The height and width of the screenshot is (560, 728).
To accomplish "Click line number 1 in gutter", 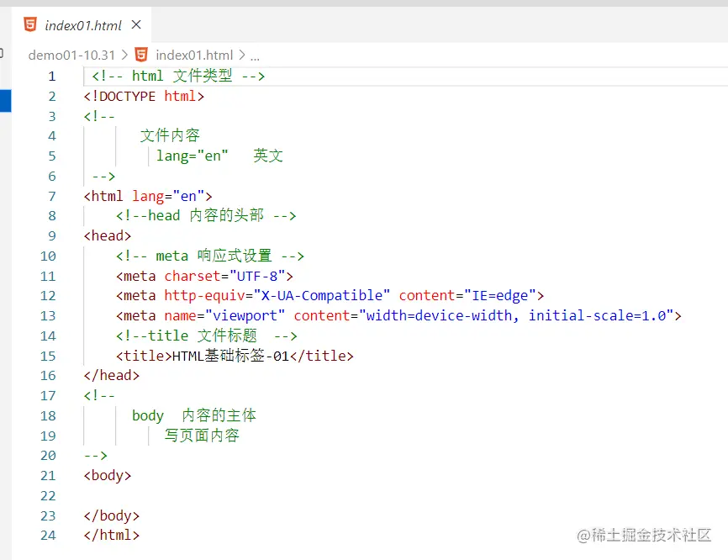I will 52,77.
